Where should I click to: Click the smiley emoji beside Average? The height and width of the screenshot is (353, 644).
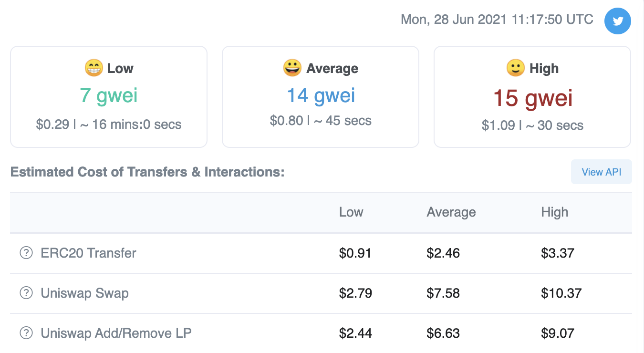pyautogui.click(x=292, y=68)
